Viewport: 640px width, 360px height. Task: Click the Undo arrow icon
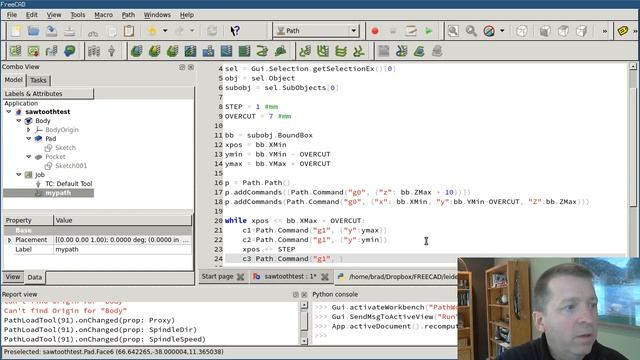152,31
